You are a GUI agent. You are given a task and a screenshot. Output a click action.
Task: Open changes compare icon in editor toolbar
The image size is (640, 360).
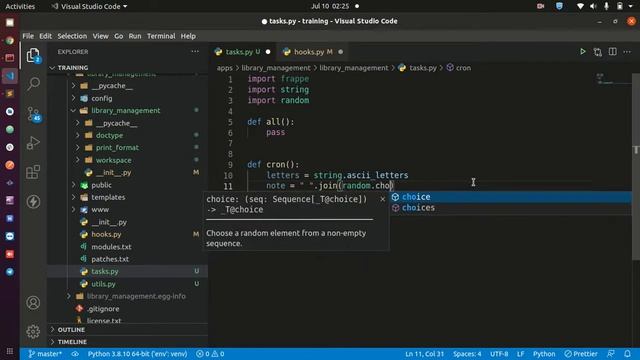coord(598,52)
